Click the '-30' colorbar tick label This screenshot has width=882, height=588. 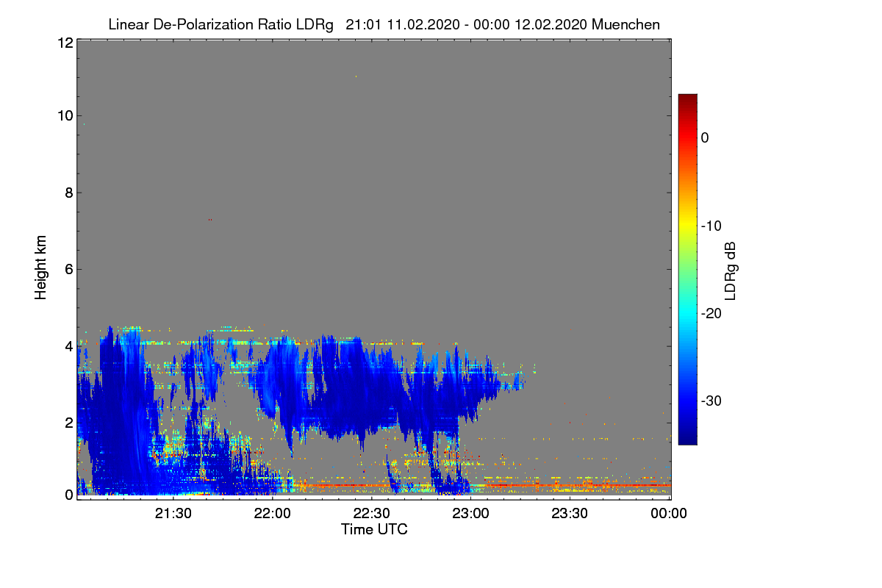tap(711, 401)
